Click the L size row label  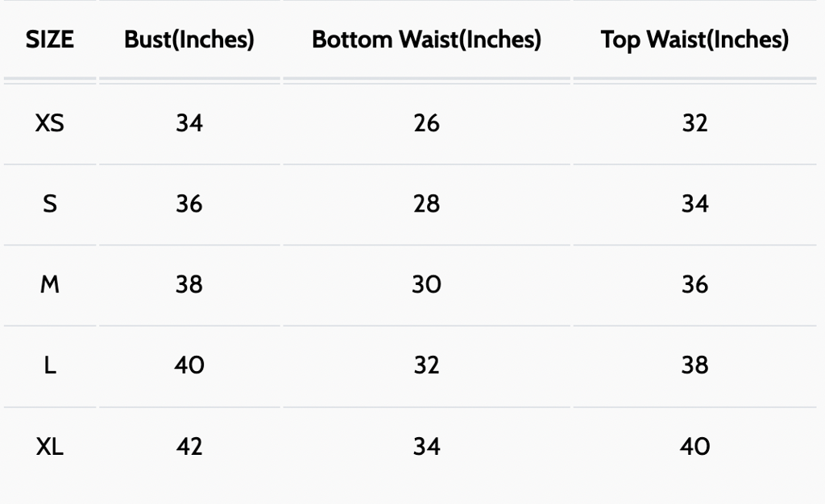click(x=49, y=366)
